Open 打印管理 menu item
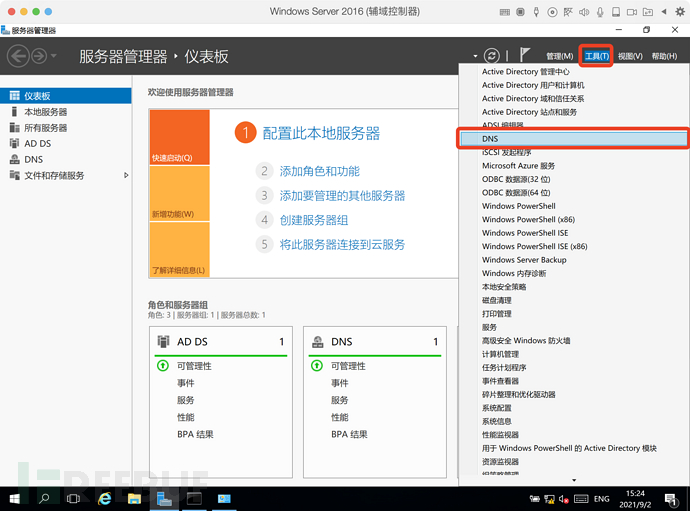Screen dimensions: 690x511 tap(496, 314)
